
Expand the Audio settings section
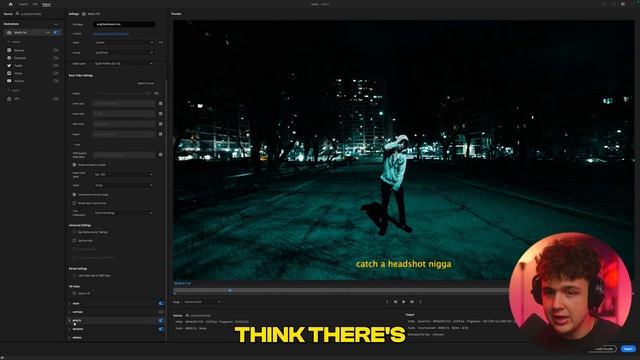click(70, 304)
